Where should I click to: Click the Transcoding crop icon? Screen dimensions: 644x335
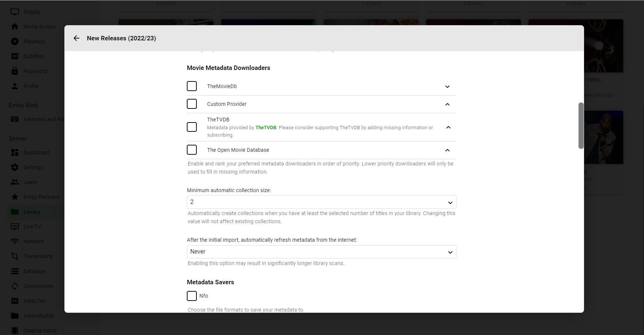15,256
